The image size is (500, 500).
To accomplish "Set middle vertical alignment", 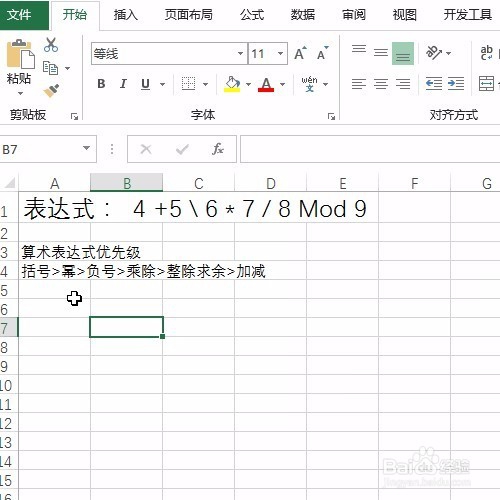I will pos(381,53).
